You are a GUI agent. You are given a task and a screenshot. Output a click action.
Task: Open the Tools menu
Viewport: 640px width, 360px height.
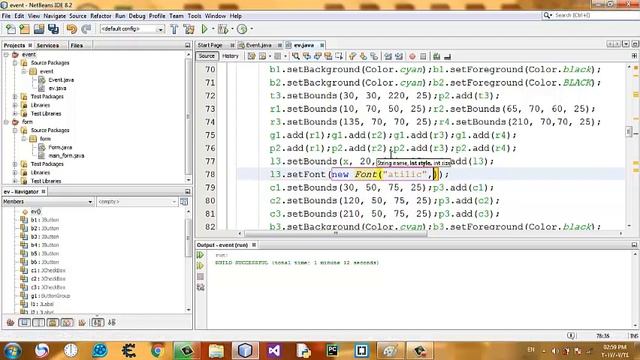pyautogui.click(x=194, y=16)
